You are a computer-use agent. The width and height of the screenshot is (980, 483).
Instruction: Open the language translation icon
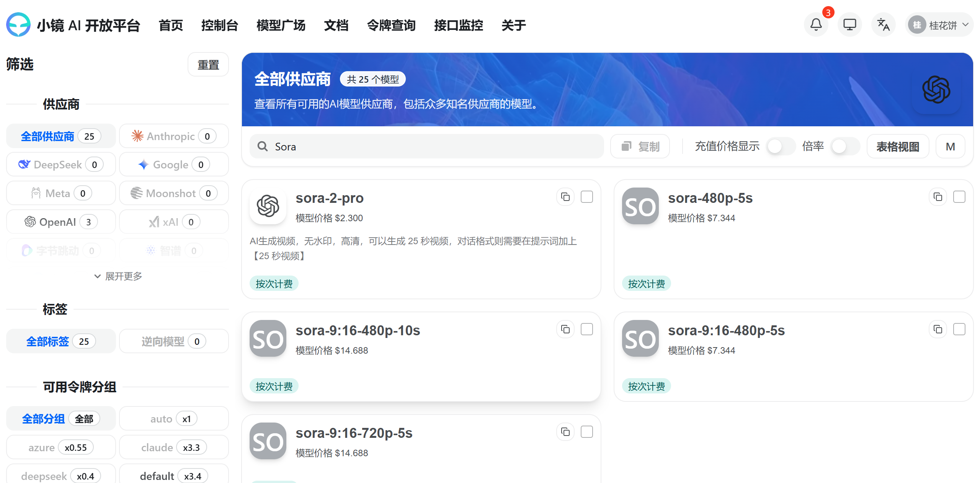[x=883, y=25]
